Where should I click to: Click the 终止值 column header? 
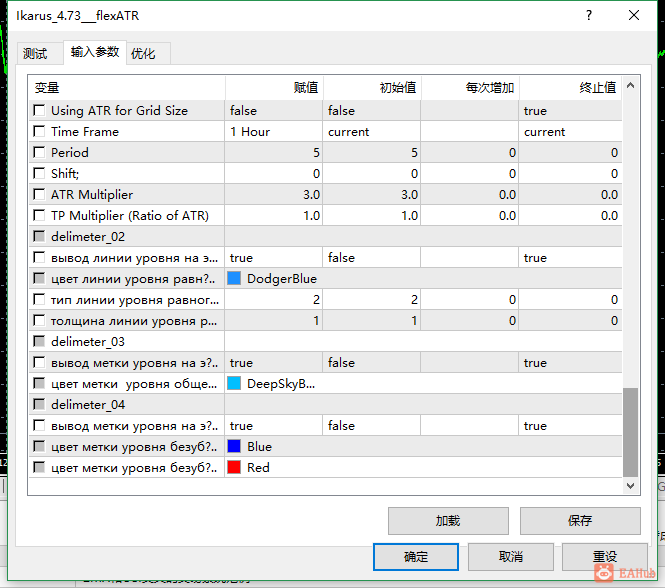[571, 88]
